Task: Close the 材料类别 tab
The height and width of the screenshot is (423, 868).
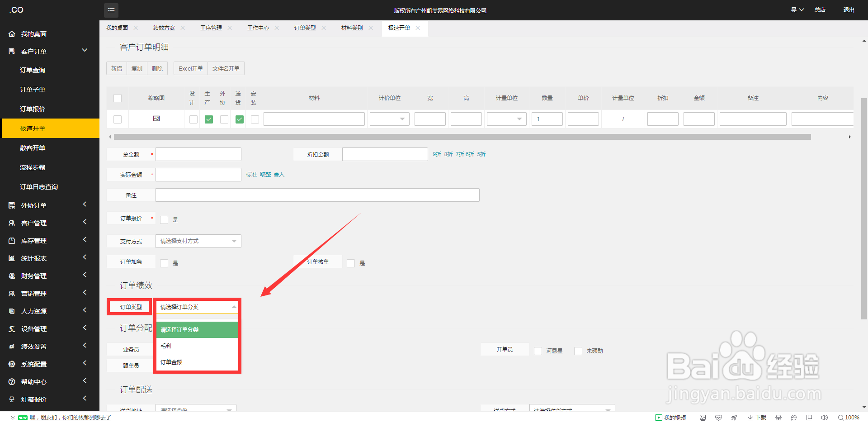Action: pyautogui.click(x=371, y=28)
